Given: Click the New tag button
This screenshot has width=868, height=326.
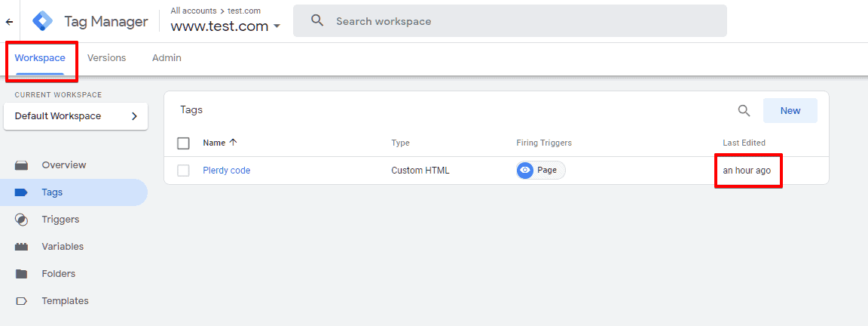Looking at the screenshot, I should pos(790,110).
